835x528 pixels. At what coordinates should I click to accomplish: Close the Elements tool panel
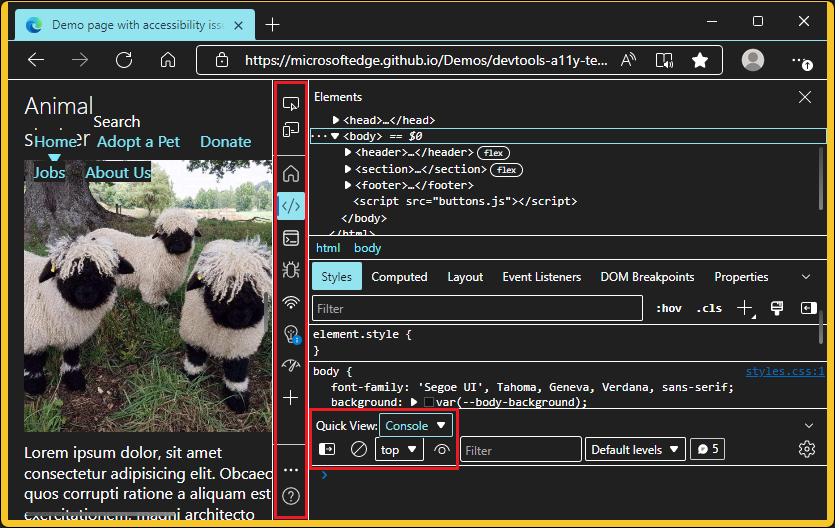tap(805, 97)
